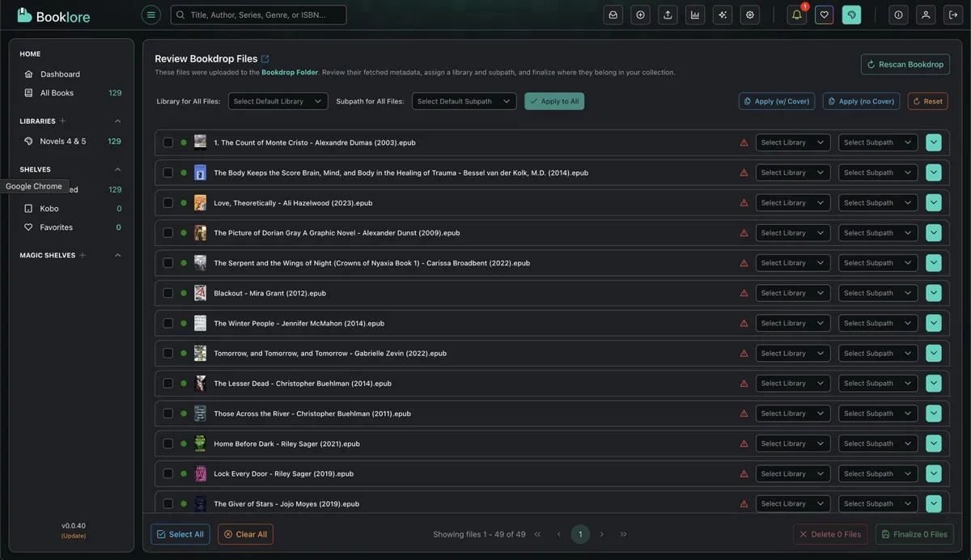Open Select Library for The Lesser Dead

coord(793,384)
